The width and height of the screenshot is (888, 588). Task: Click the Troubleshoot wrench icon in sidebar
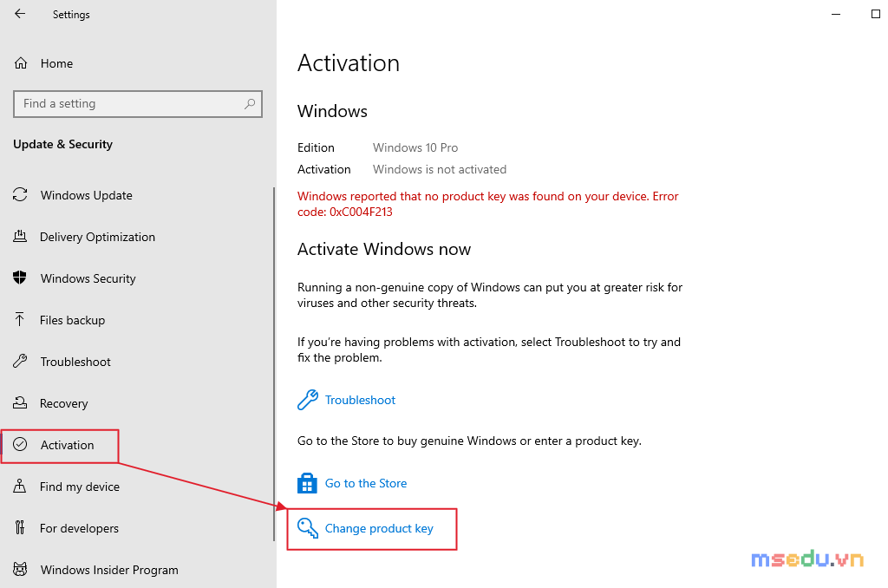[x=20, y=362]
